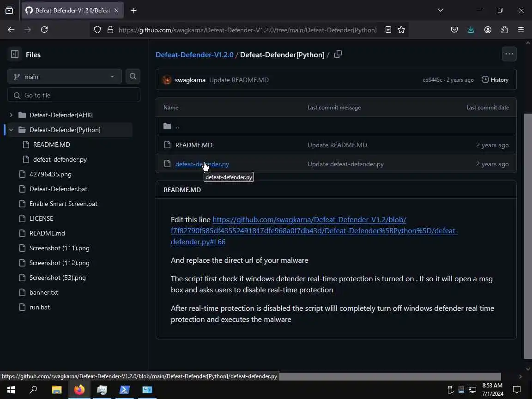Copy path icon next to Defeat-Defender[Python]
Viewport: 532px width, 399px height.
(x=338, y=54)
